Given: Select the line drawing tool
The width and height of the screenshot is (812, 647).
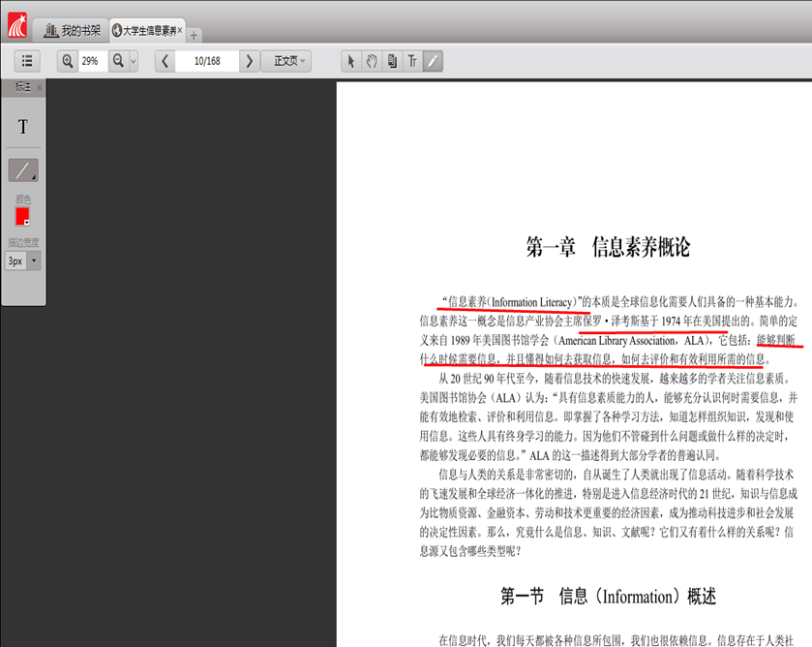Looking at the screenshot, I should (x=23, y=170).
